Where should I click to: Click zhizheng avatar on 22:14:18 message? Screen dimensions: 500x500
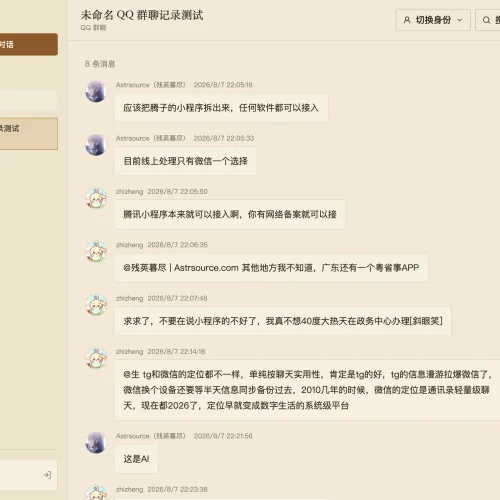coord(96,358)
